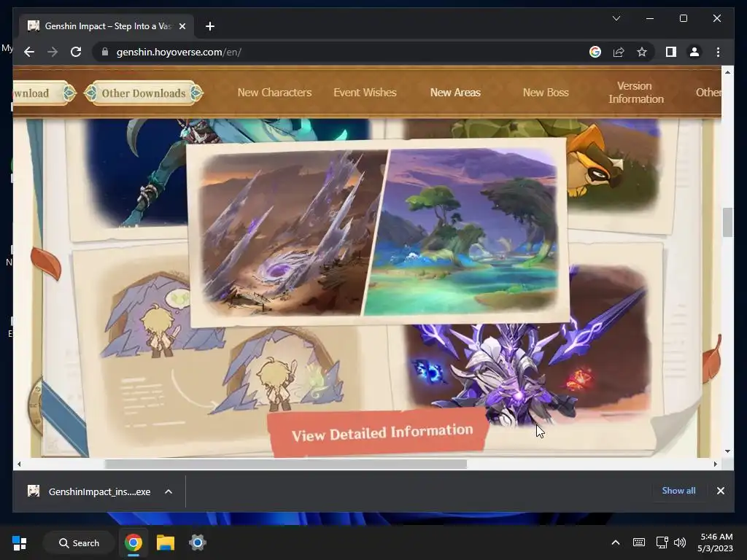
Task: Open the Chrome profile menu
Action: tap(694, 52)
